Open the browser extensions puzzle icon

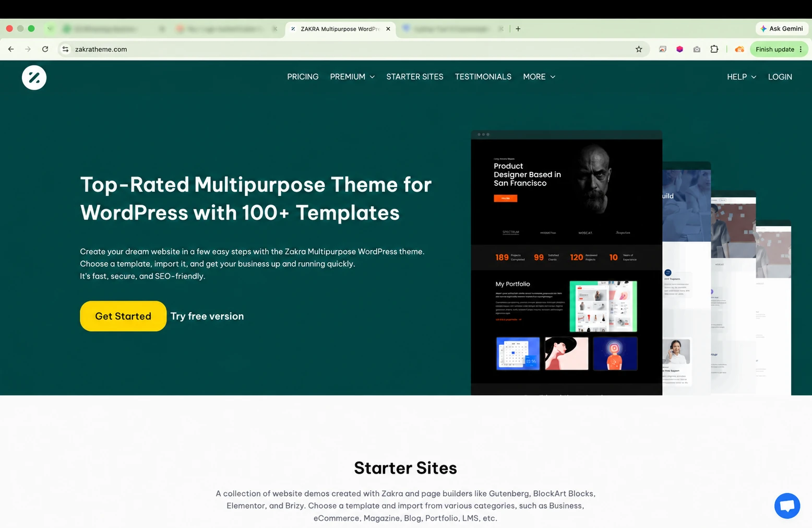714,49
